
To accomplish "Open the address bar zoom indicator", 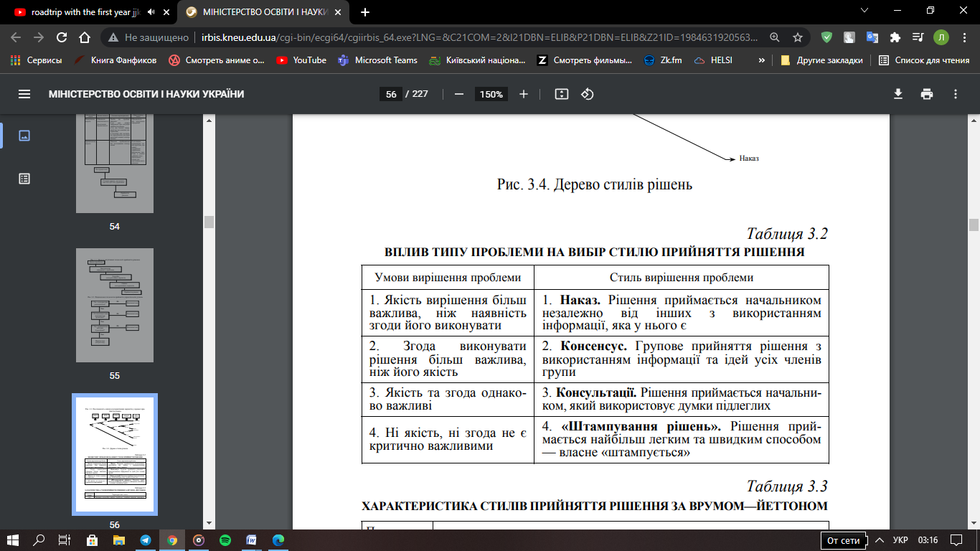I will tap(775, 37).
